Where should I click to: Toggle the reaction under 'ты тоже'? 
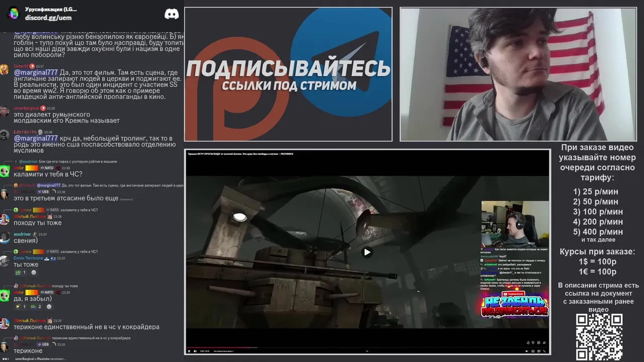[x=21, y=273]
